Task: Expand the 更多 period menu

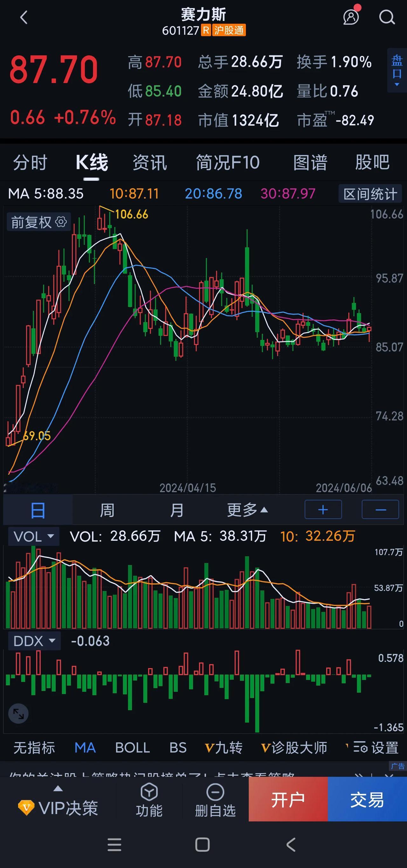Action: (x=248, y=510)
